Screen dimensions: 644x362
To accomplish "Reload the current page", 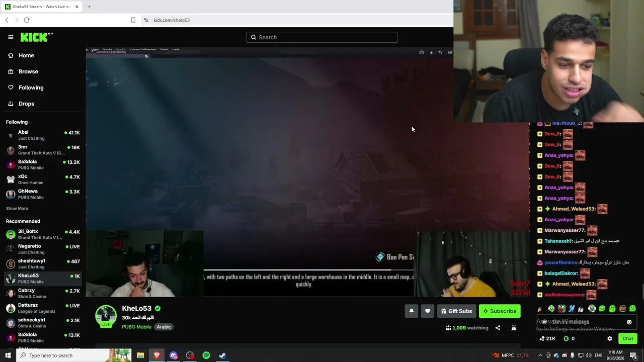I will pos(27,20).
